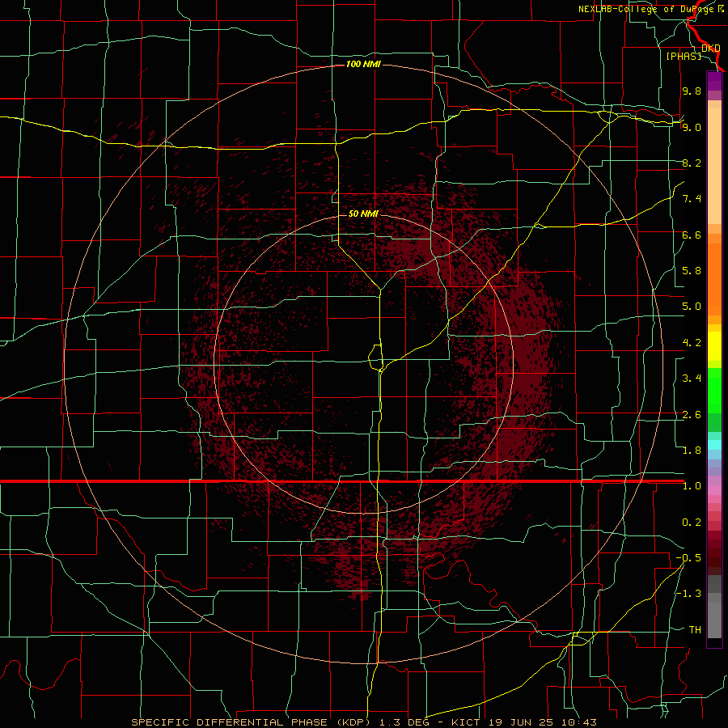
Task: Click the 6.6 scale value
Action: tap(692, 235)
